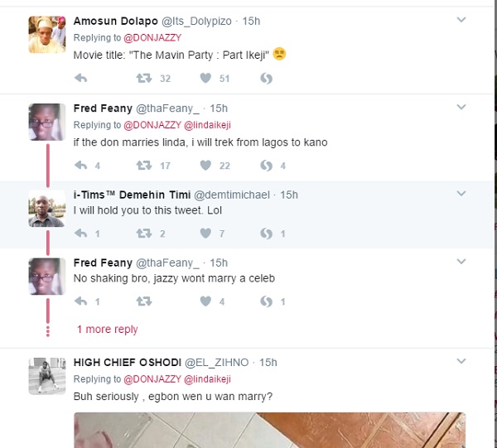Click Amosun Dolapo's profile picture
The width and height of the screenshot is (497, 448).
tap(46, 34)
